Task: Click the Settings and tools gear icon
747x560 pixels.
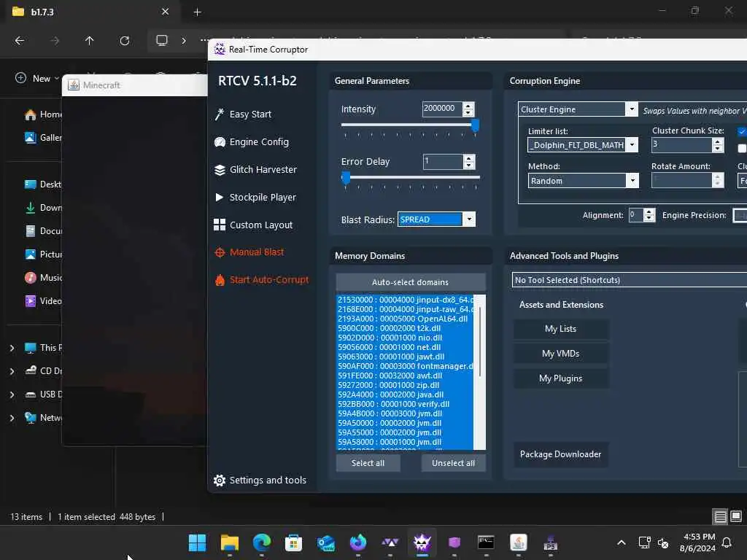Action: click(x=220, y=480)
